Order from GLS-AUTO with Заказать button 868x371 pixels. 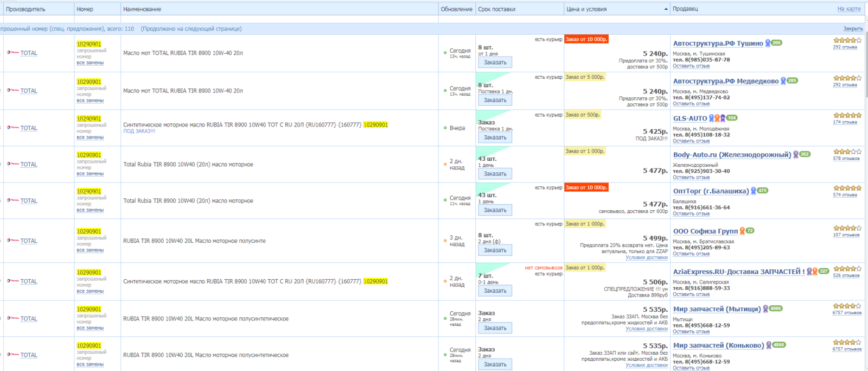point(495,137)
